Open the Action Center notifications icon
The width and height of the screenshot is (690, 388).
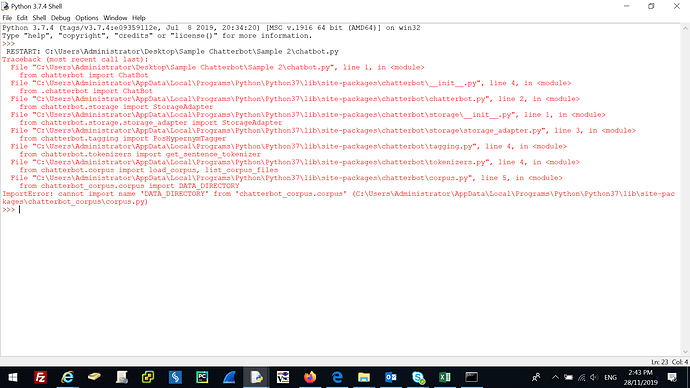[x=672, y=377]
